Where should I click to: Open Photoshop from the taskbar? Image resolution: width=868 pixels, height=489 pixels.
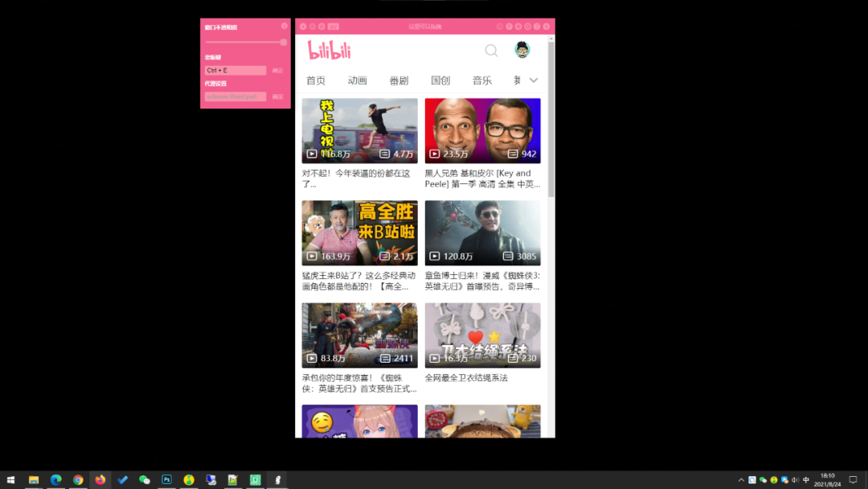[166, 479]
